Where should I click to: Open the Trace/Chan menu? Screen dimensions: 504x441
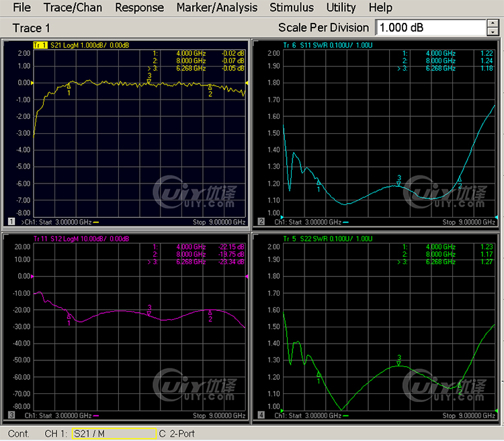coord(73,7)
